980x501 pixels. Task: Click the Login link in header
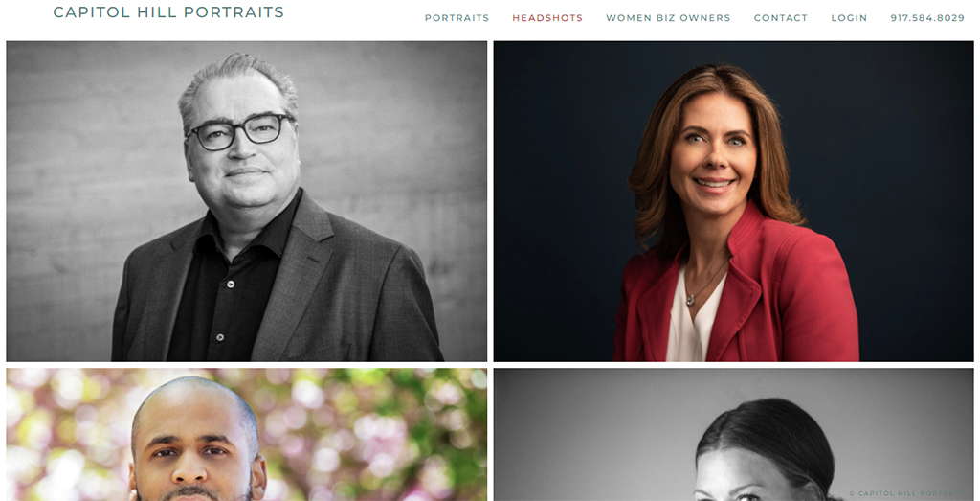[x=849, y=18]
